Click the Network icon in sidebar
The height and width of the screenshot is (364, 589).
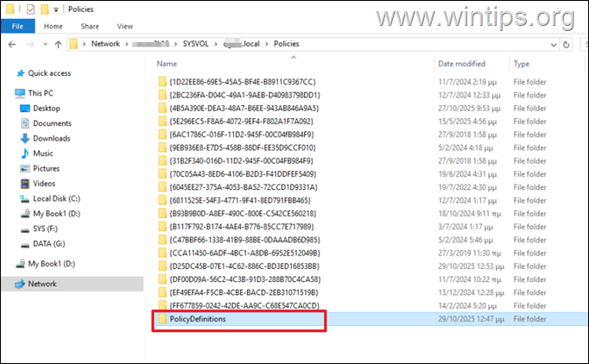(20, 284)
